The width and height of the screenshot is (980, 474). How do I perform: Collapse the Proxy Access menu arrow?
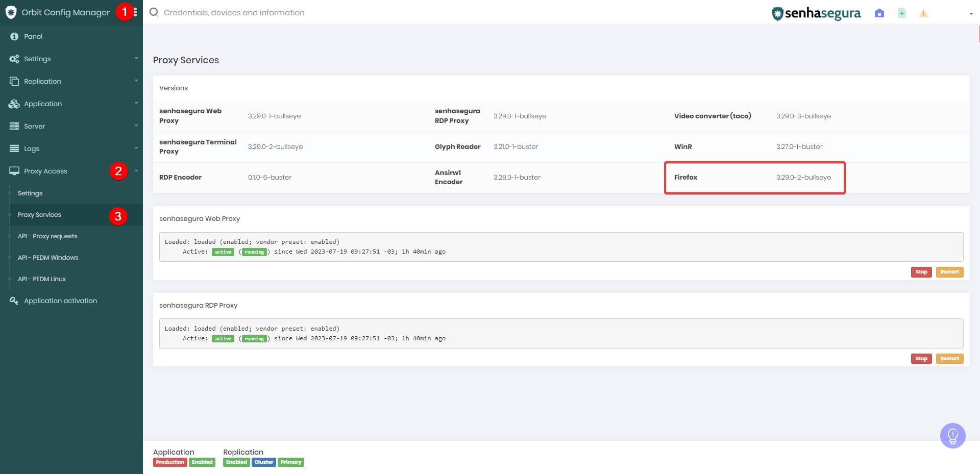coord(136,170)
